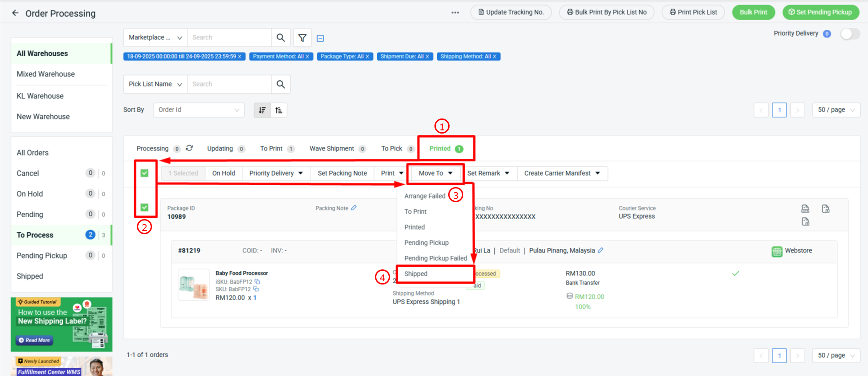Uncheck package 10989 checkbox
868x376 pixels.
pyautogui.click(x=145, y=207)
